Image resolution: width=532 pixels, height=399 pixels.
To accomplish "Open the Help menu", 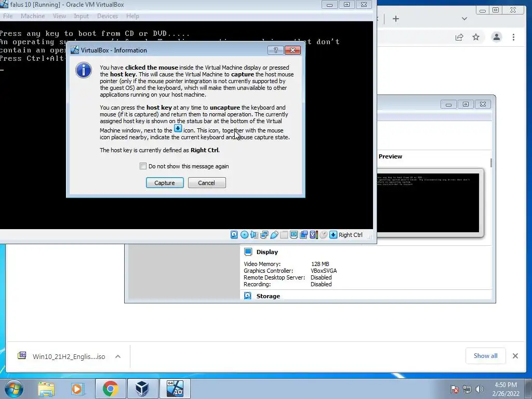I will [x=132, y=16].
